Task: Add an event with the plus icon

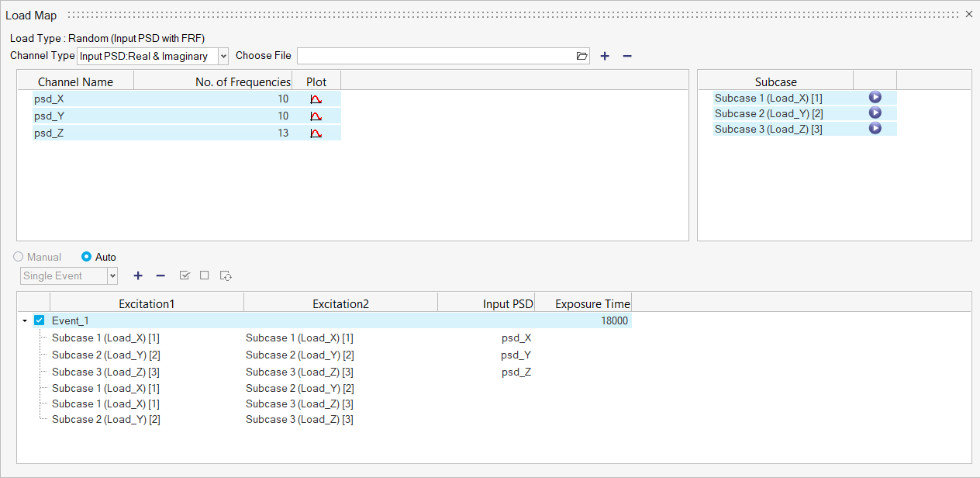Action: pos(138,275)
